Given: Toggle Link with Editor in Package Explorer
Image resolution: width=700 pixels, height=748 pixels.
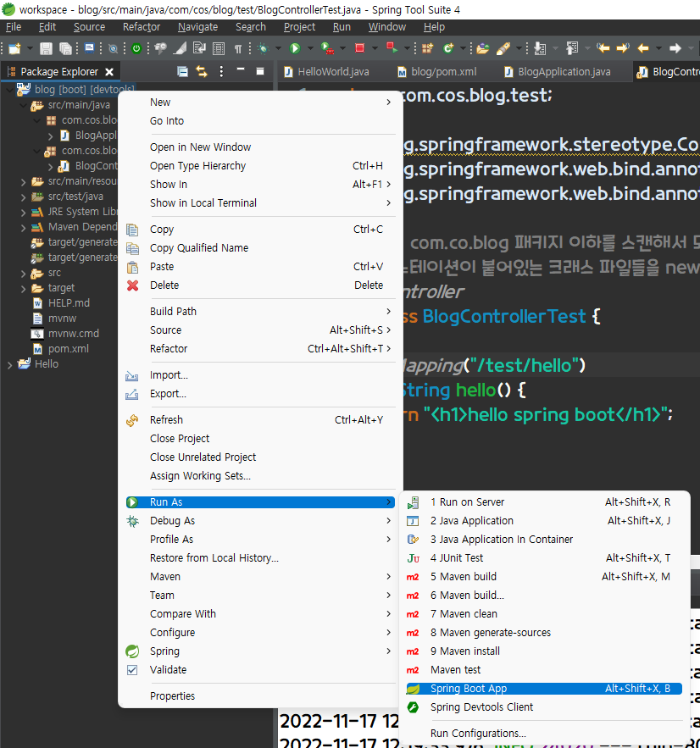Looking at the screenshot, I should (x=202, y=72).
